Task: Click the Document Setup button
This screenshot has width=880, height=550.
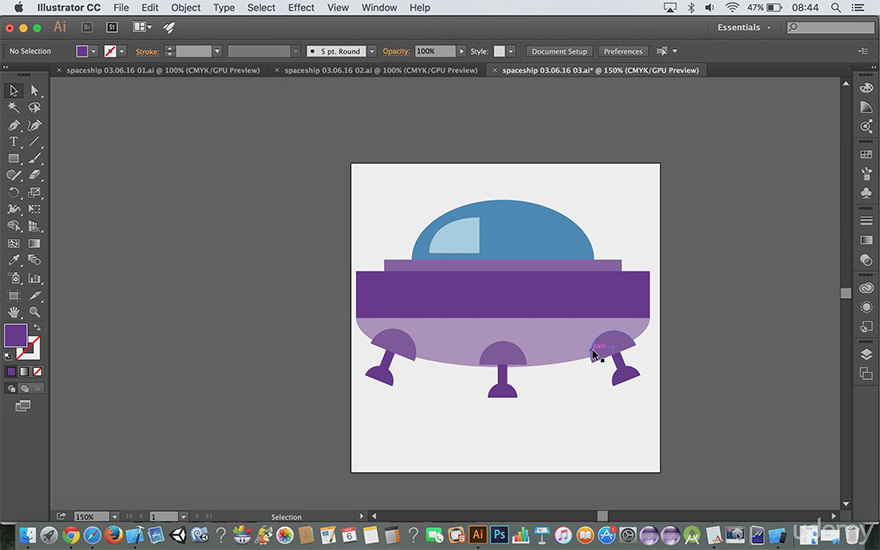Action: 559,51
